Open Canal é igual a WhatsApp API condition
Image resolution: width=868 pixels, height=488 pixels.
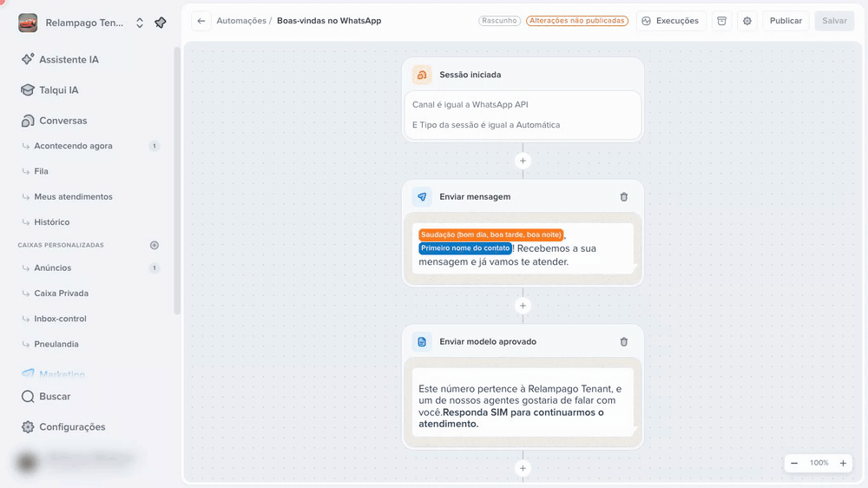coord(470,105)
